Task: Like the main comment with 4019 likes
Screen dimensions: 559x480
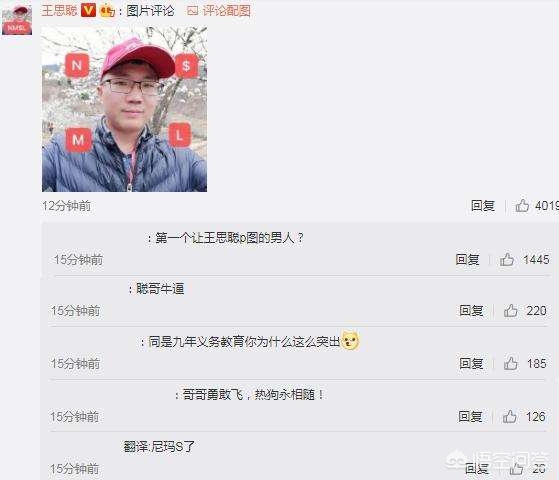Action: [522, 206]
